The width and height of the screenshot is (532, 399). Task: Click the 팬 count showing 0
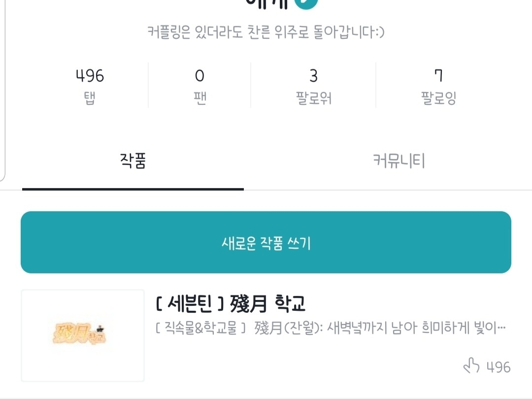(x=199, y=76)
